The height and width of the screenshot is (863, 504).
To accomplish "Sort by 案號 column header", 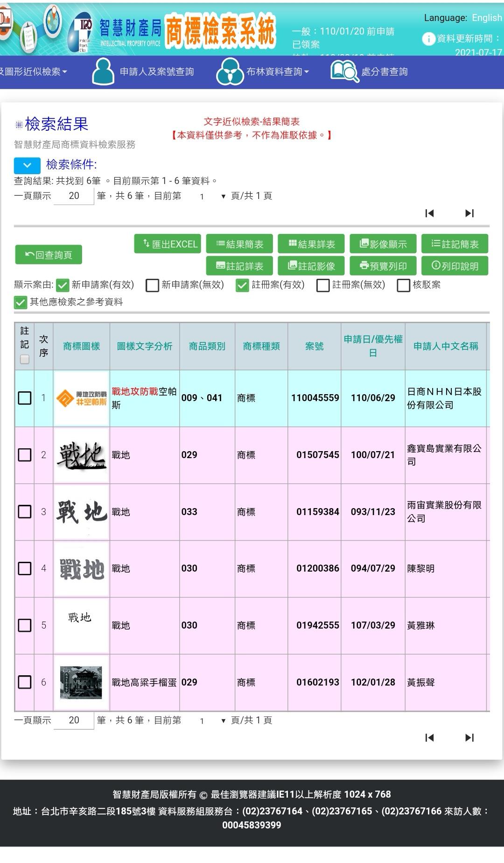I will coord(315,346).
